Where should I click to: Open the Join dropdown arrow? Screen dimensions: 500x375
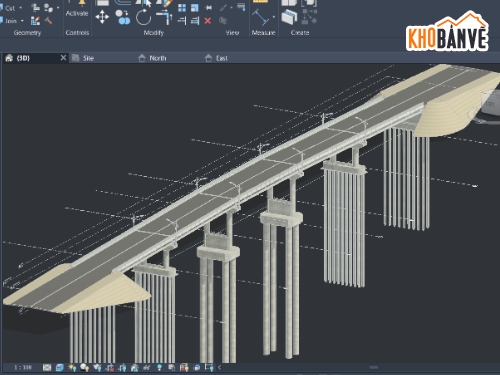[22, 21]
